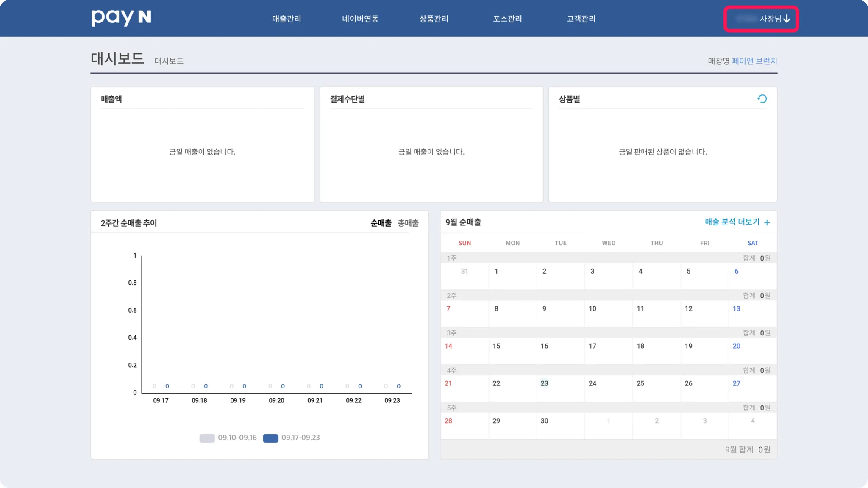Open the 상품관리 menu

434,19
